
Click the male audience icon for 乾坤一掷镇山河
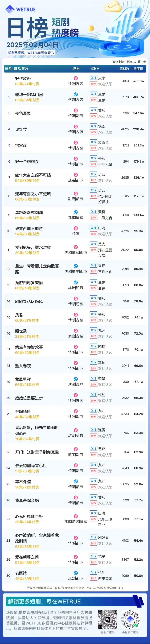click(76, 94)
